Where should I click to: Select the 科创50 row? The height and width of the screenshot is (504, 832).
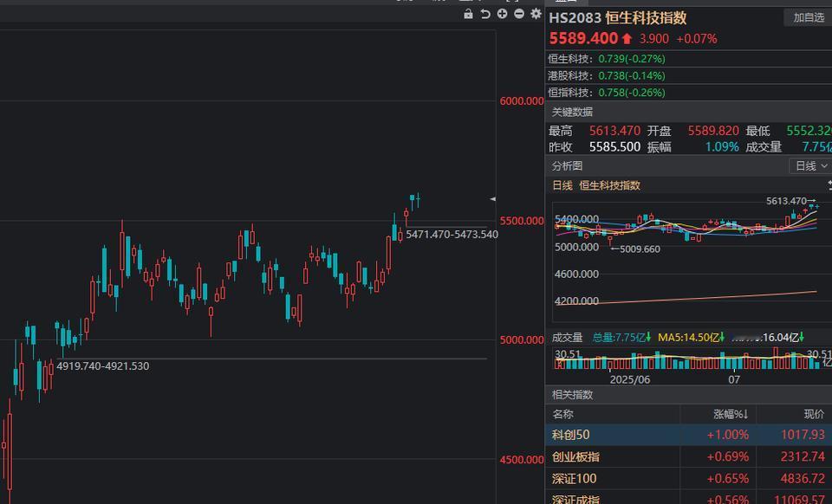coord(689,435)
